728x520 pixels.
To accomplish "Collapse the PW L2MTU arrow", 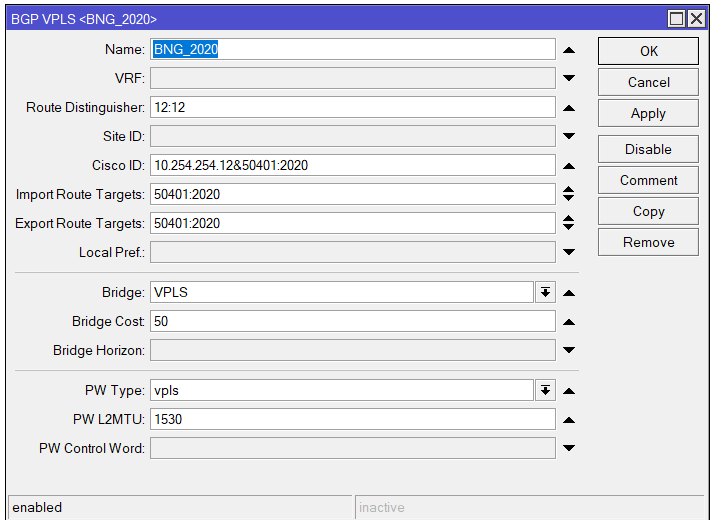I will (x=569, y=420).
